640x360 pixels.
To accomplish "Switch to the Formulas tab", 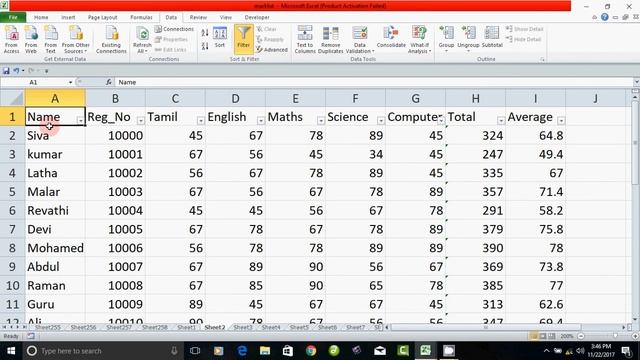I will click(x=141, y=17).
